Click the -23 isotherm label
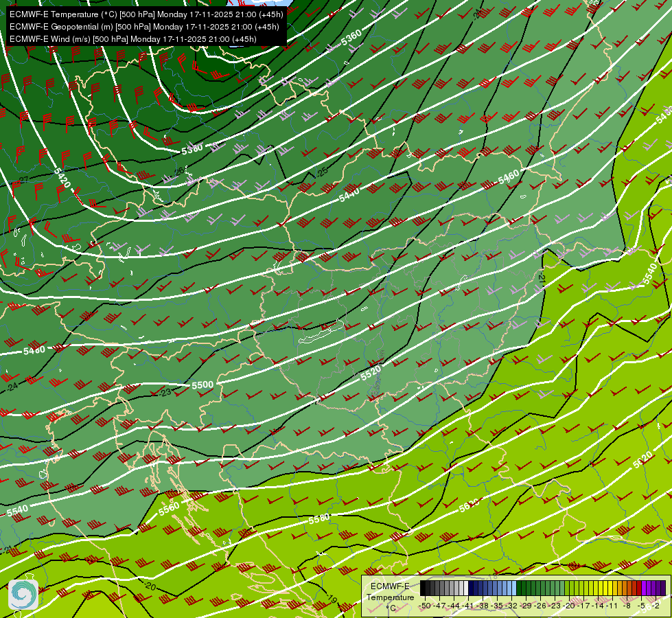672x618 pixels. coord(165,392)
